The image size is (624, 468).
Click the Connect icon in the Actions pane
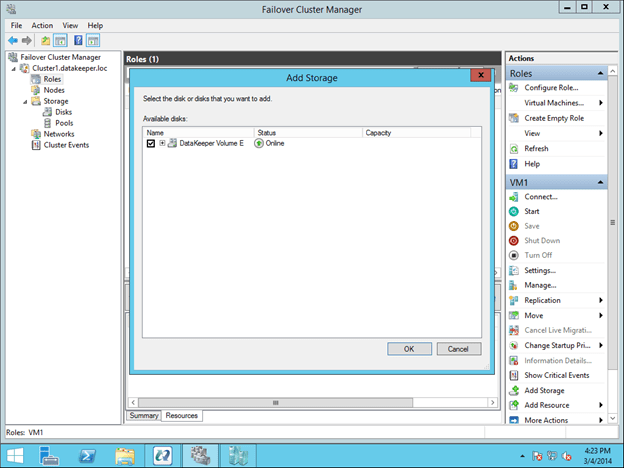click(x=514, y=196)
